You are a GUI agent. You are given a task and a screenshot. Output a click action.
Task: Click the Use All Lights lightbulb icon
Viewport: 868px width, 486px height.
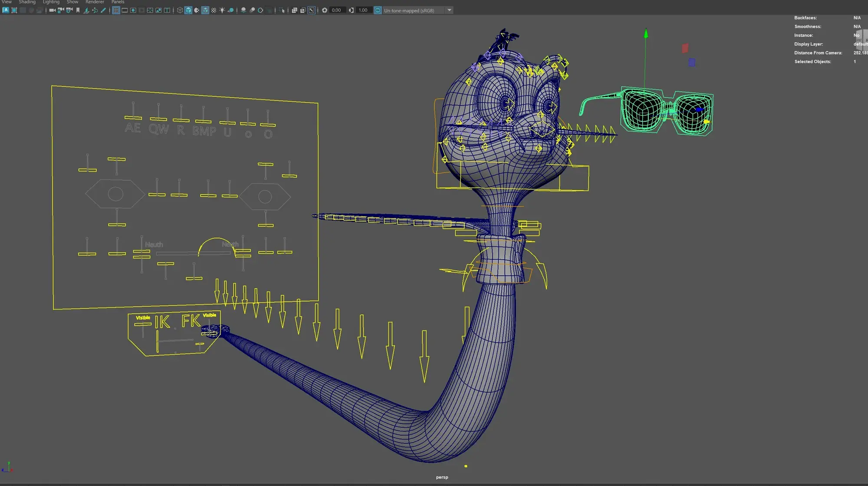pyautogui.click(x=222, y=10)
